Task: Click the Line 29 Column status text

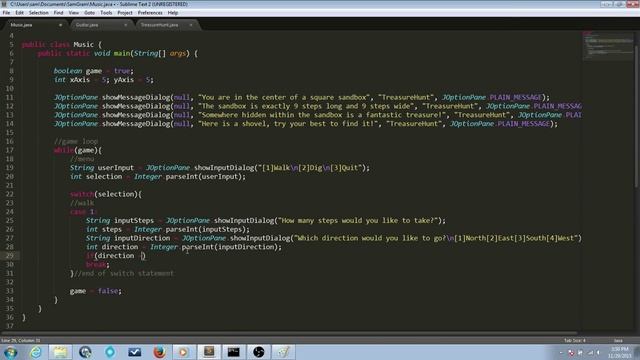Action: 21,340
